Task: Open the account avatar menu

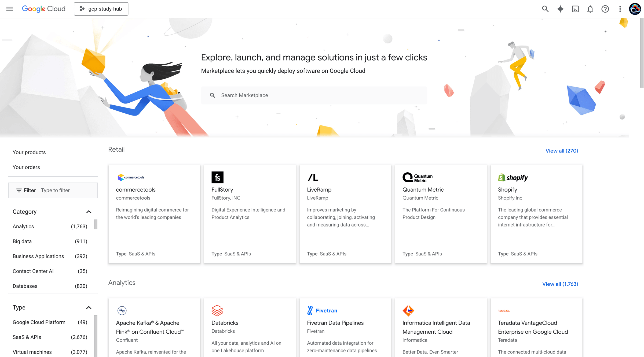Action: tap(635, 9)
